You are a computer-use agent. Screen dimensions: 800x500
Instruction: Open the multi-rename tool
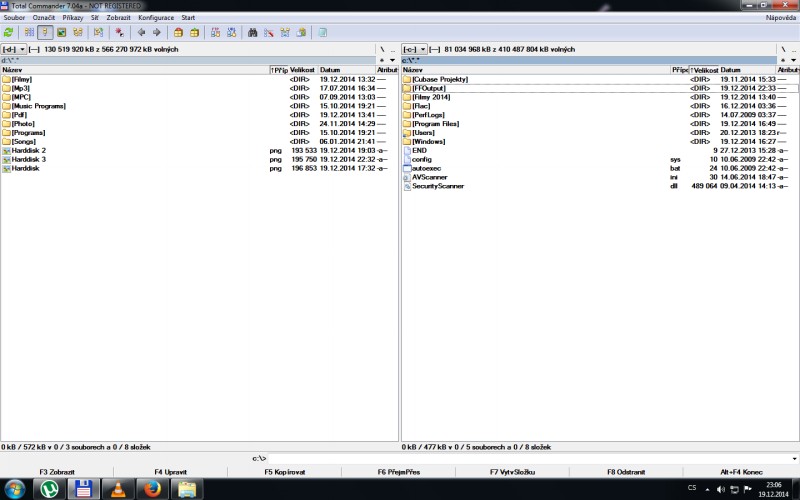pyautogui.click(x=269, y=33)
